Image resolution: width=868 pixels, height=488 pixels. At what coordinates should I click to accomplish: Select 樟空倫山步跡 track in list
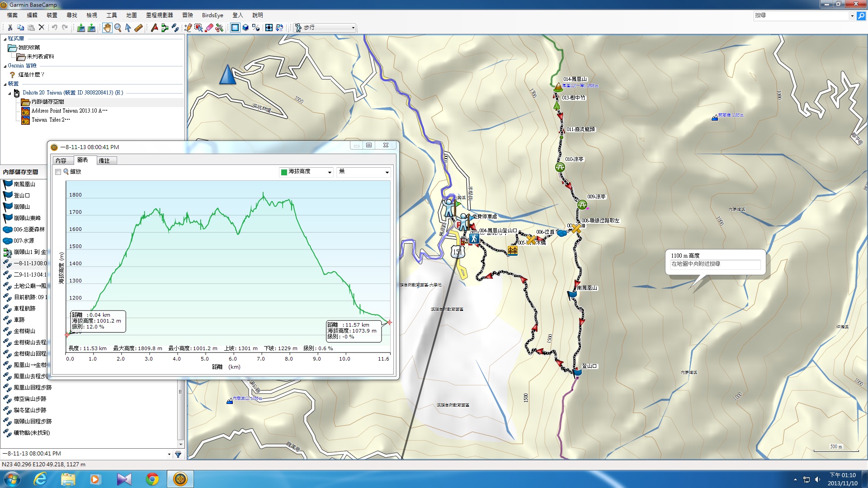point(30,399)
